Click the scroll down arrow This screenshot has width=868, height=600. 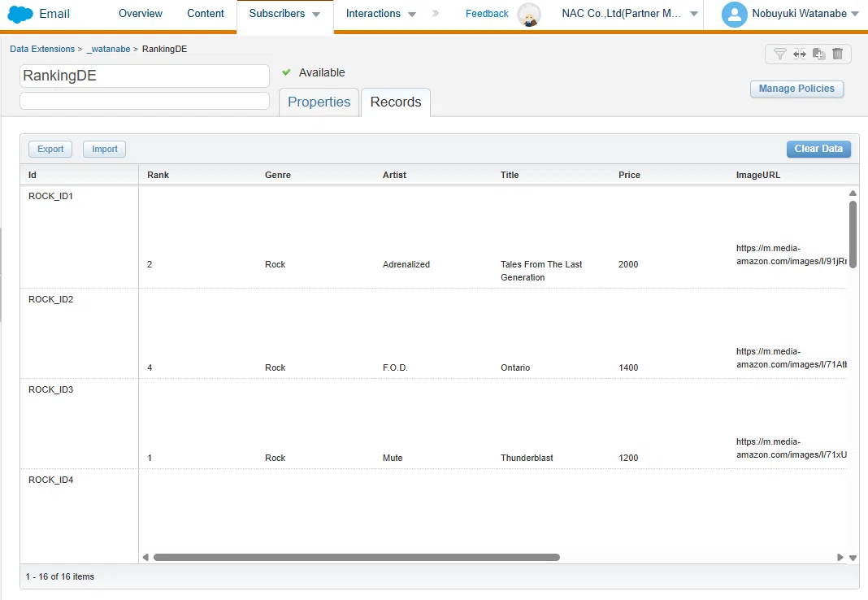pyautogui.click(x=853, y=558)
